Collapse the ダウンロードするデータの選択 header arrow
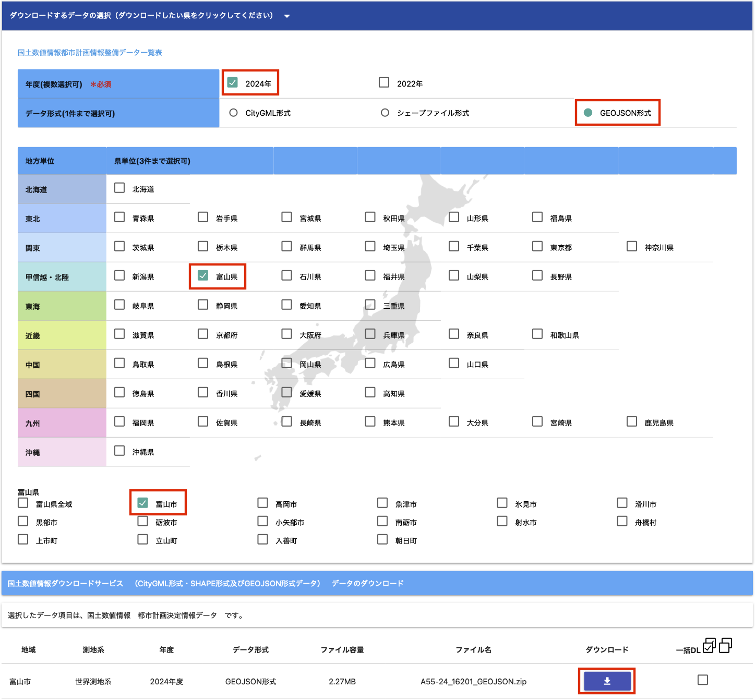 click(287, 16)
